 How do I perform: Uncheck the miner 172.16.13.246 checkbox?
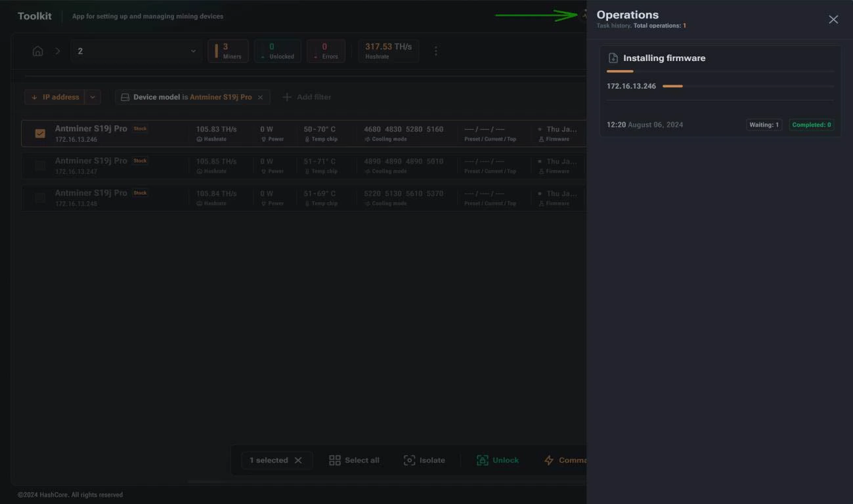[x=40, y=133]
